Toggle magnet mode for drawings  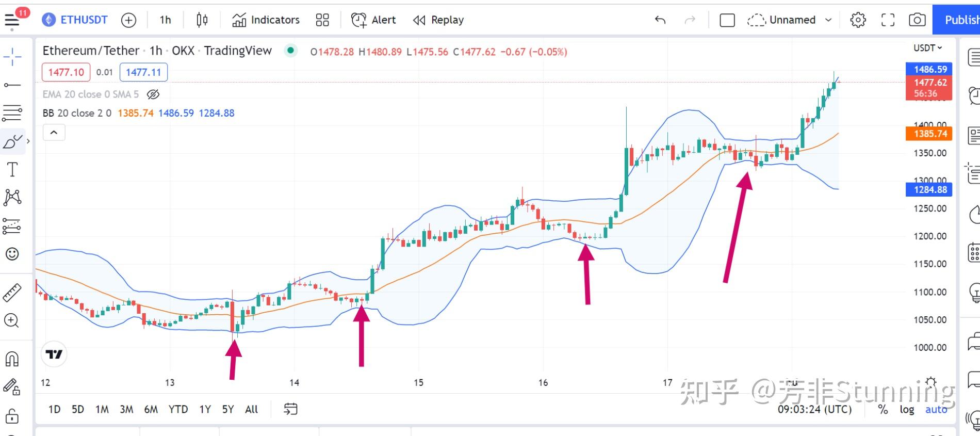(x=12, y=359)
